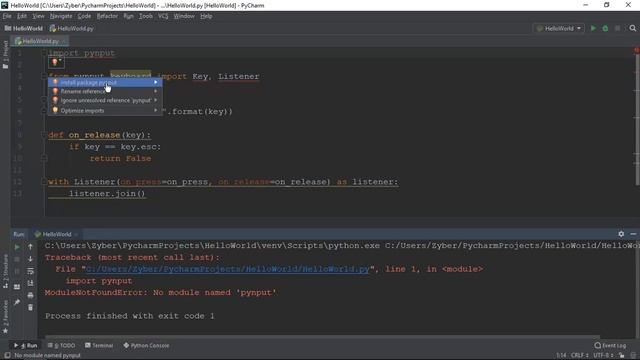
Task: Click restore layout icon in Run sidebar
Action: (17, 287)
